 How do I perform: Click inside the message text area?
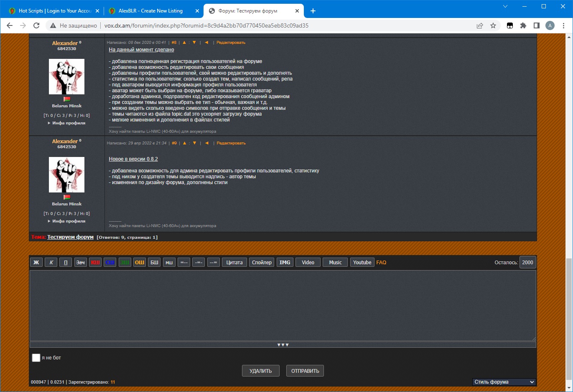(x=283, y=306)
